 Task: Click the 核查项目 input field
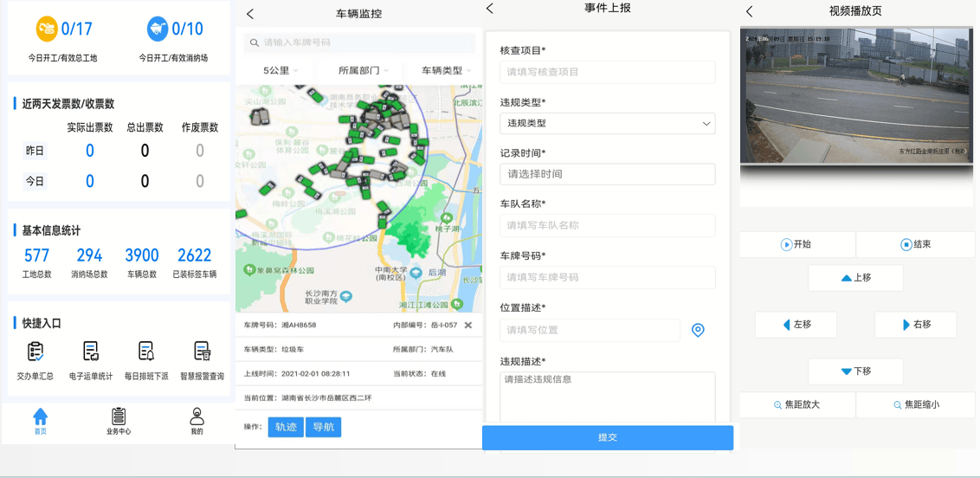point(607,72)
